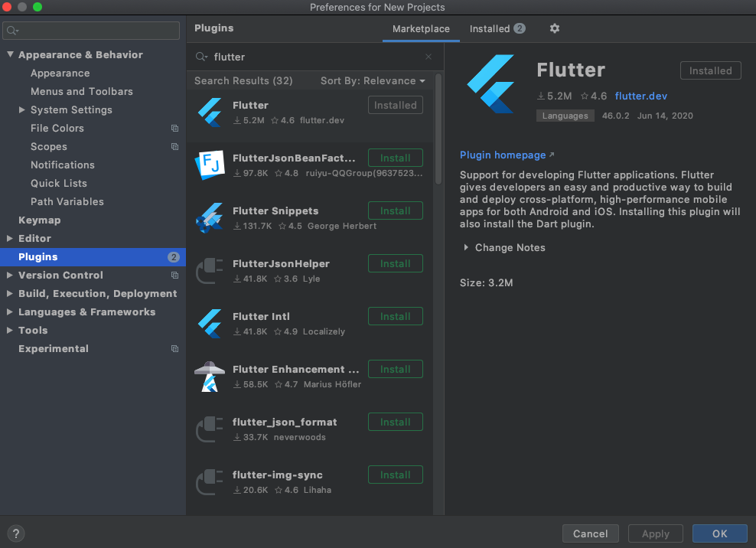Install the FlutterJsonHelper plugin
The height and width of the screenshot is (548, 756).
(x=396, y=263)
